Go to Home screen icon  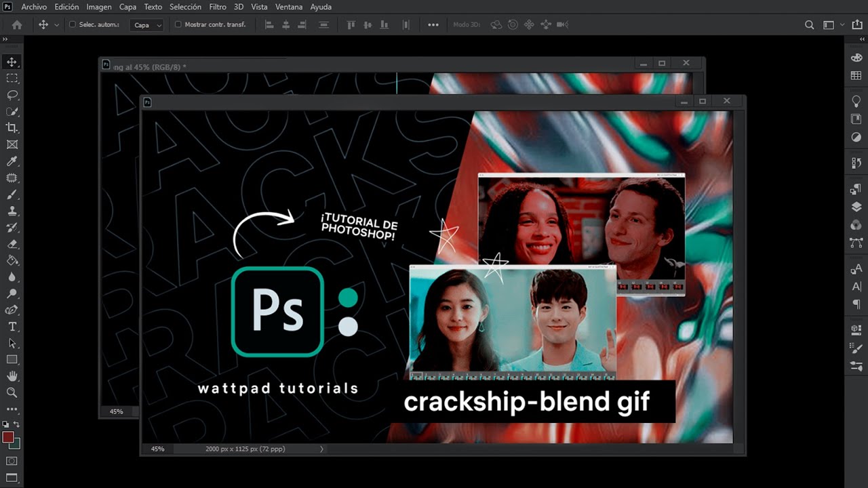tap(17, 24)
